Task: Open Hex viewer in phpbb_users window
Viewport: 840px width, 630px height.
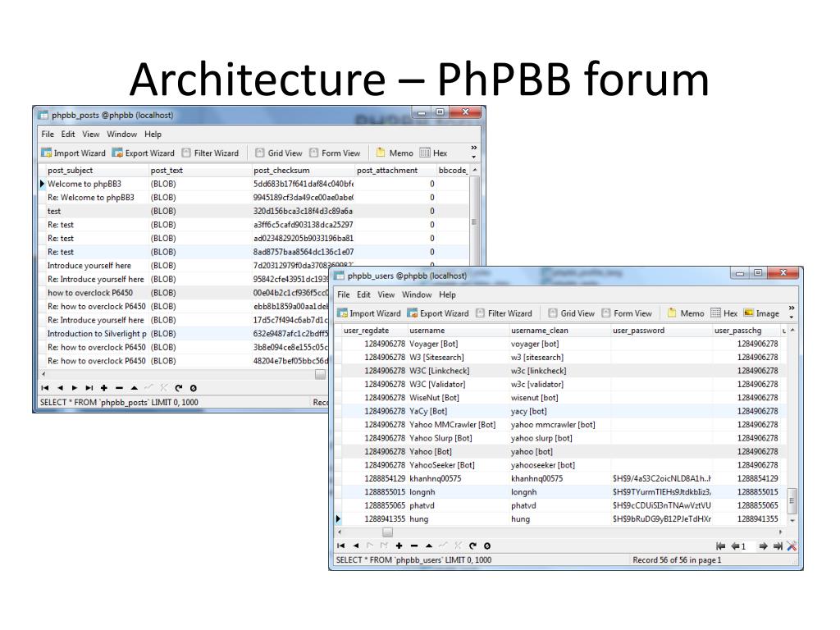Action: coord(724,313)
